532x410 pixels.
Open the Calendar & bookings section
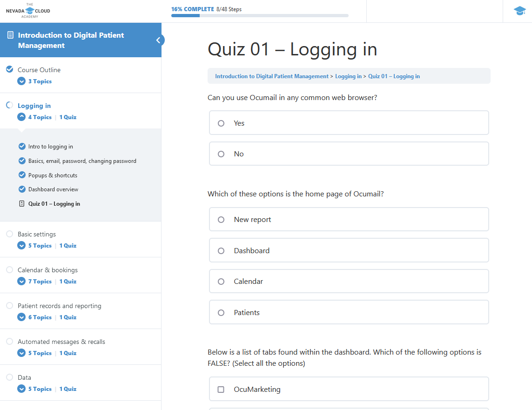[47, 270]
